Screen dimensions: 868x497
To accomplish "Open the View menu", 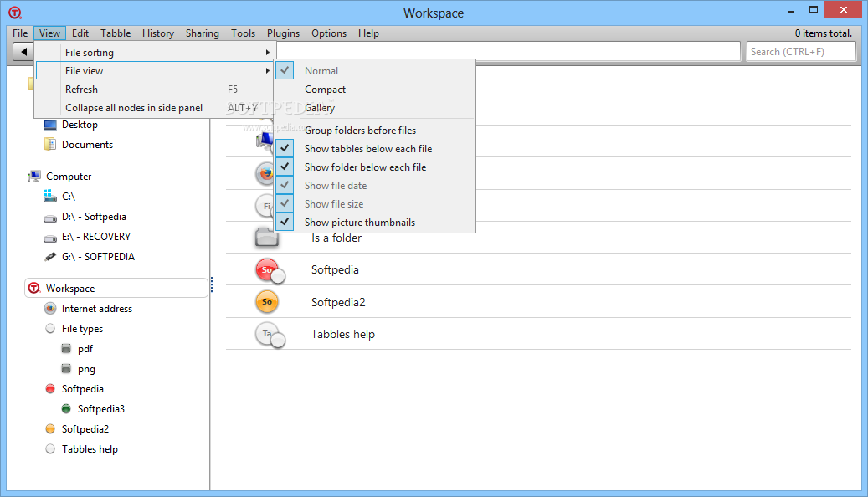I will pyautogui.click(x=49, y=33).
